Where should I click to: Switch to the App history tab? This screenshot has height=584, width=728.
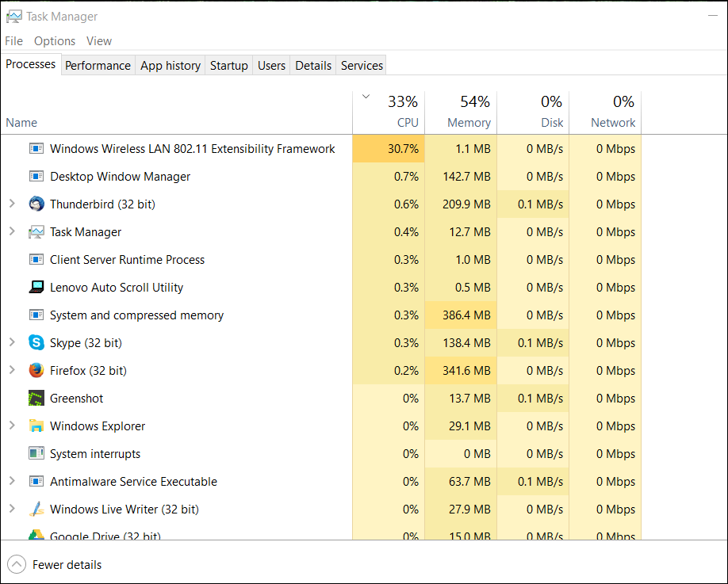coord(171,66)
